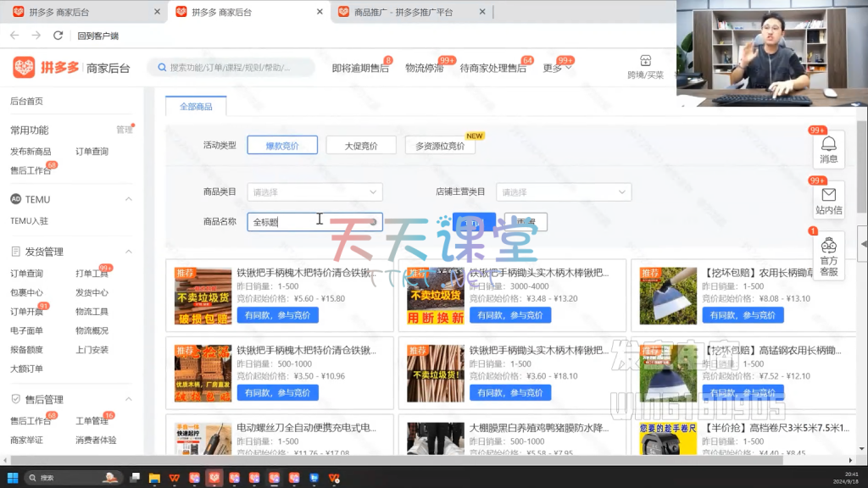868x488 pixels.
Task: Contact 官方客服 via the headset icon
Action: 828,256
